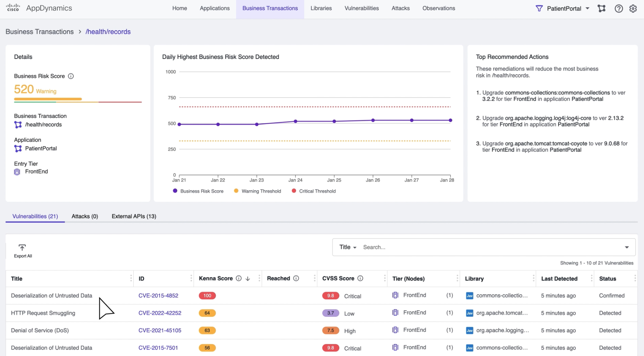Open the Vulnerabilities nav tab

pos(361,8)
